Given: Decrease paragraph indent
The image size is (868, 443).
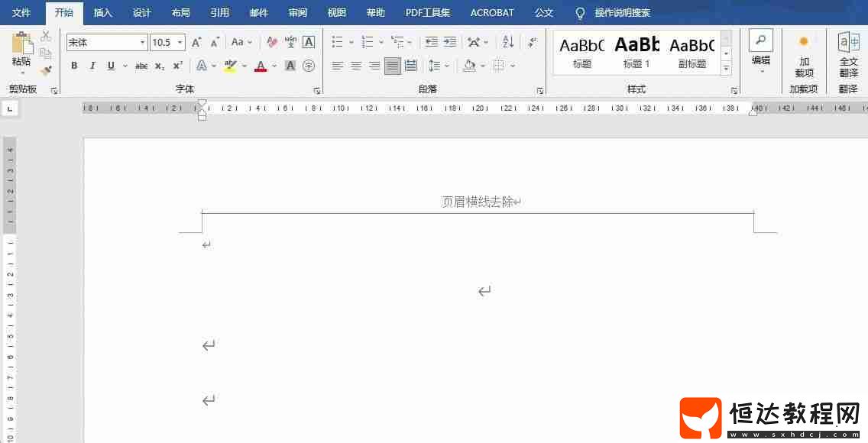Looking at the screenshot, I should [x=432, y=42].
